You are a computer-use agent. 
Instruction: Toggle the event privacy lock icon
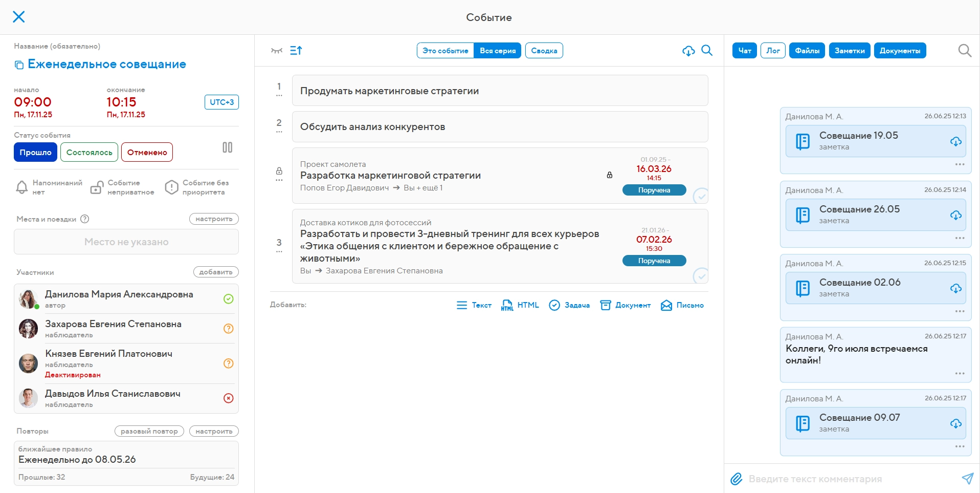tap(96, 187)
